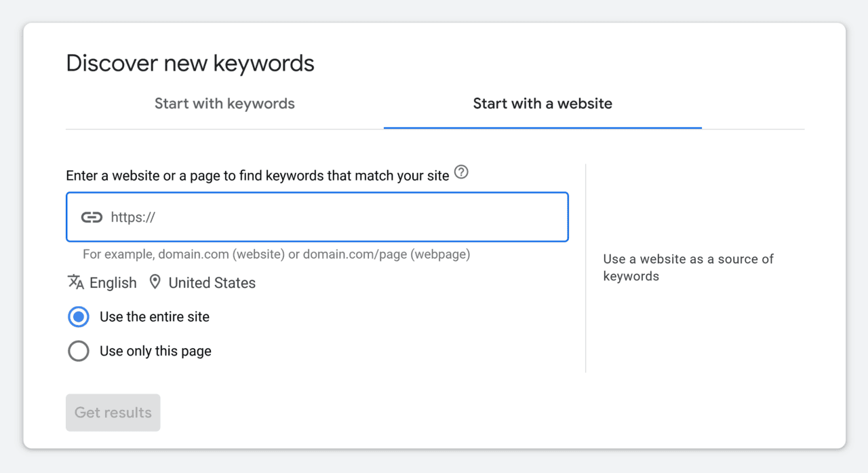Screen dimensions: 868x473
Task: Open the United States location selector
Action: point(212,282)
